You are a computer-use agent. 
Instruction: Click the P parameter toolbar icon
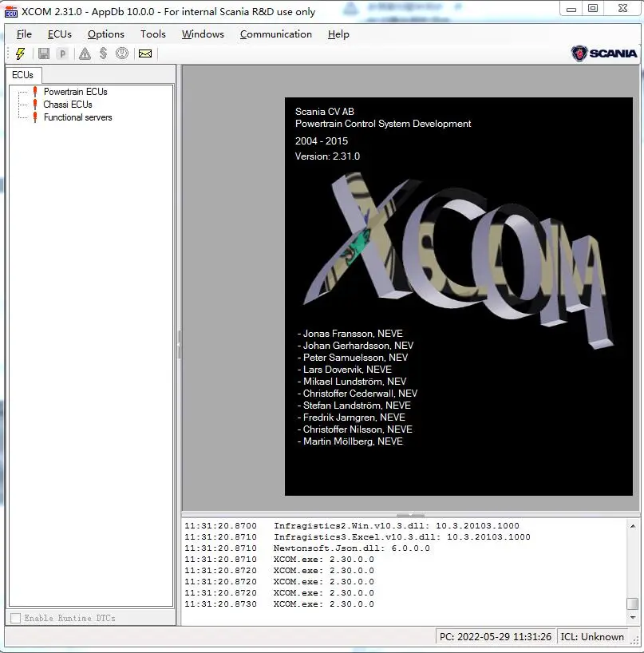pyautogui.click(x=62, y=53)
